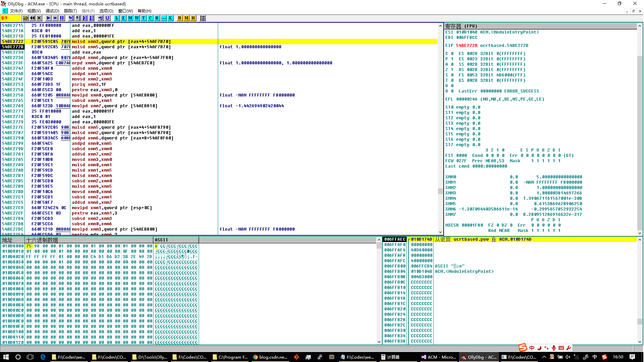This screenshot has height=362, width=644.
Task: Run the program with the play icon
Action: (49, 18)
